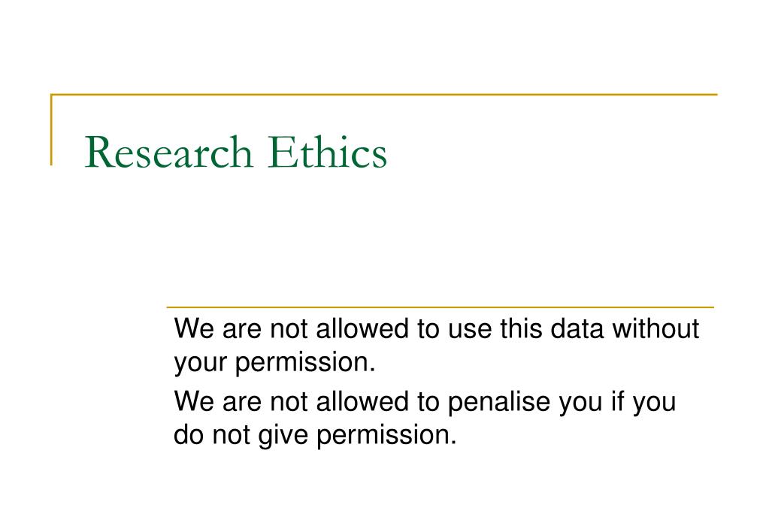The width and height of the screenshot is (769, 532).
Task: Click the final word "permission." on the last line
Action: coord(386,436)
